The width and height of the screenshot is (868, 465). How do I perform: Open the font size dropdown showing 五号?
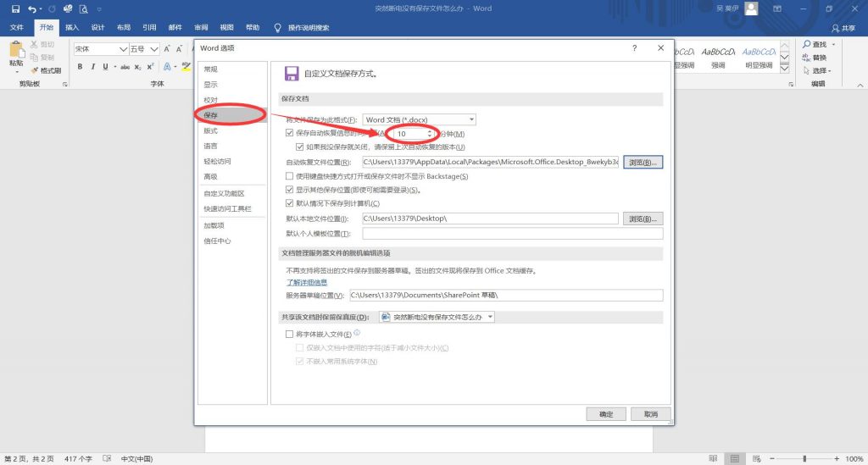click(x=154, y=49)
